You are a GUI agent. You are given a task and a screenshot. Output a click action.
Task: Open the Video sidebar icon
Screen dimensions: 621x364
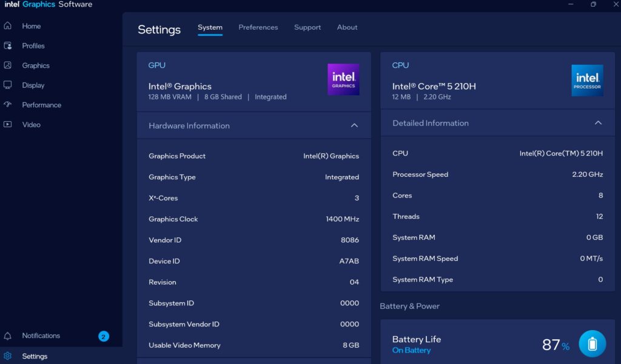8,125
